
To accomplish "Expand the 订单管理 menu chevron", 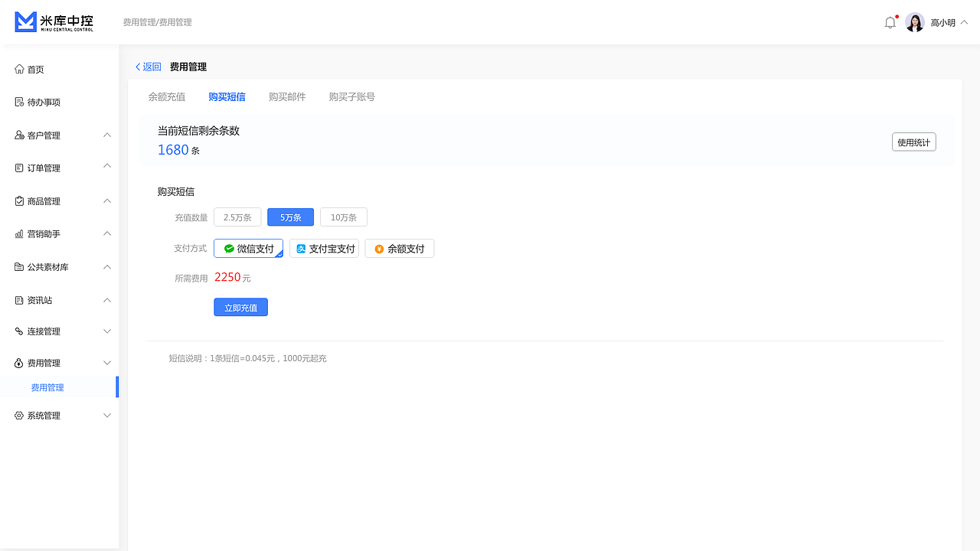I will pos(107,166).
